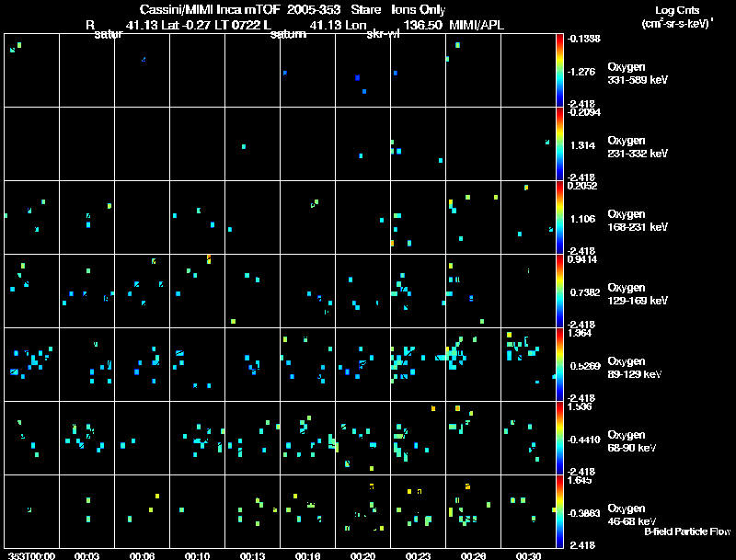Click the '0.9414' color scale value

pos(582,259)
